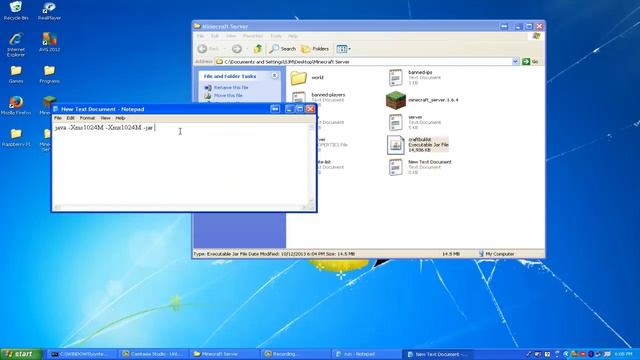640x360 pixels.
Task: Go up one folder level in Explorer
Action: click(258, 49)
